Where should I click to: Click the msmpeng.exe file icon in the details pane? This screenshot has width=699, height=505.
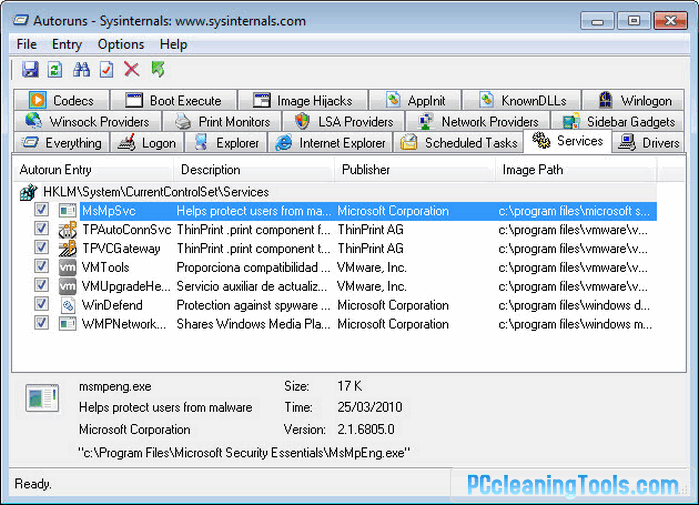42,398
